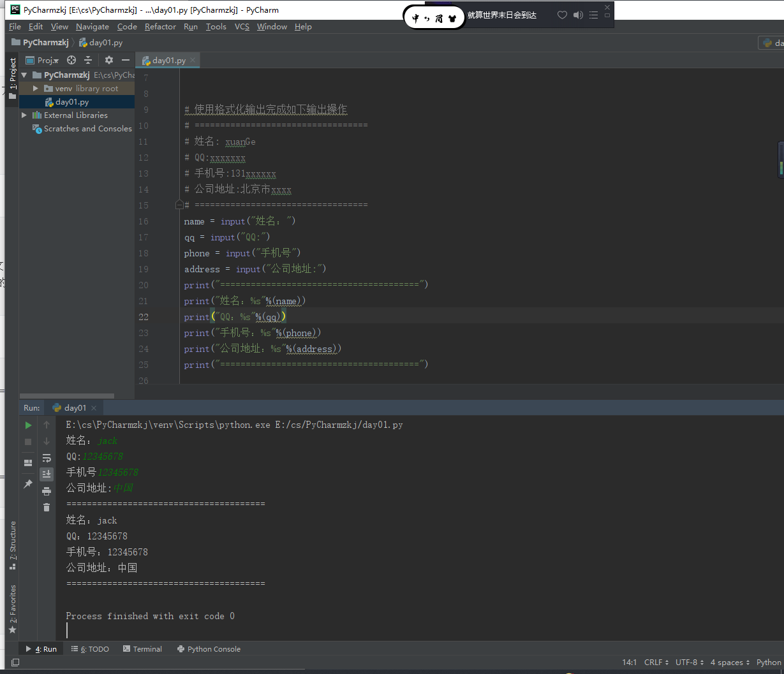Select Scratches and Consoles in project tree
Image resolution: width=784 pixels, height=674 pixels.
(82, 129)
